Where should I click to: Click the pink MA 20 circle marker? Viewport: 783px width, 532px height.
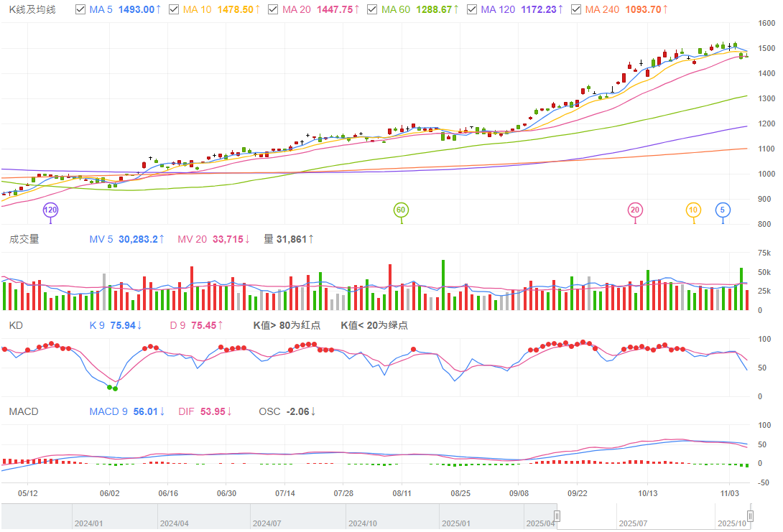pyautogui.click(x=635, y=210)
